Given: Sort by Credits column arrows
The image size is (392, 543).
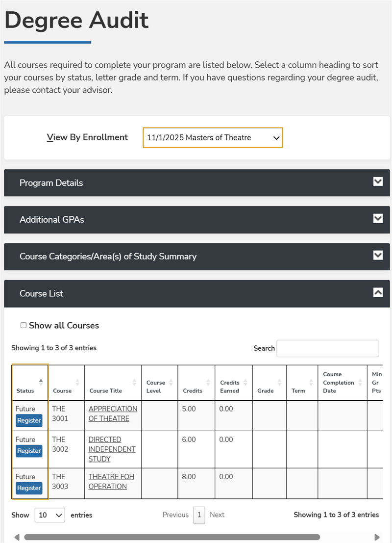Looking at the screenshot, I should tap(208, 382).
